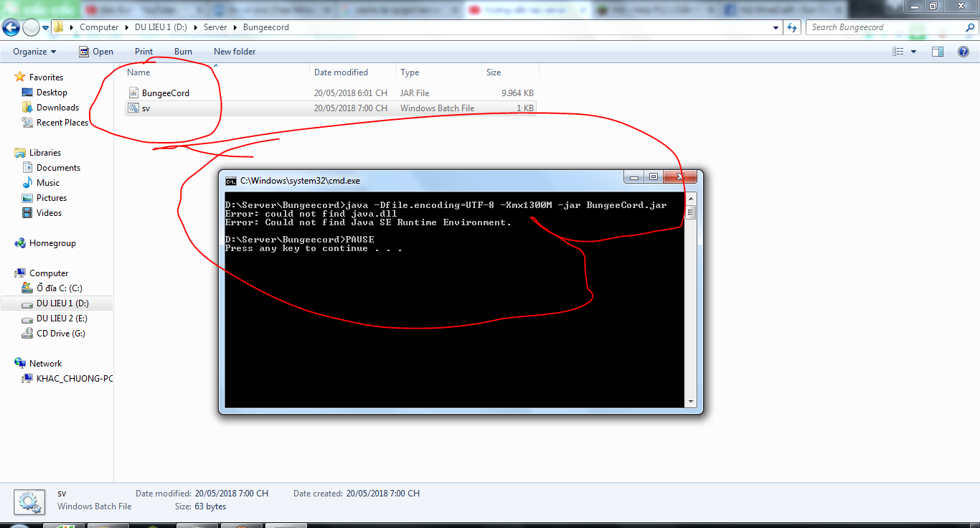Screen dimensions: 980x528
Task: Click the Forward navigation arrow in Explorer
Action: pyautogui.click(x=31, y=27)
